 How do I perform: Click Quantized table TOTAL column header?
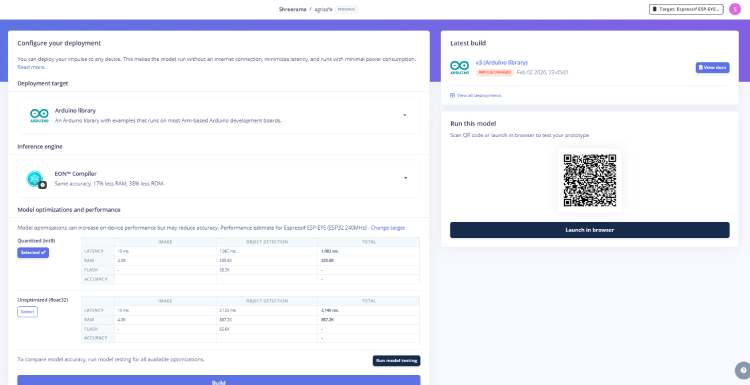tap(369, 242)
